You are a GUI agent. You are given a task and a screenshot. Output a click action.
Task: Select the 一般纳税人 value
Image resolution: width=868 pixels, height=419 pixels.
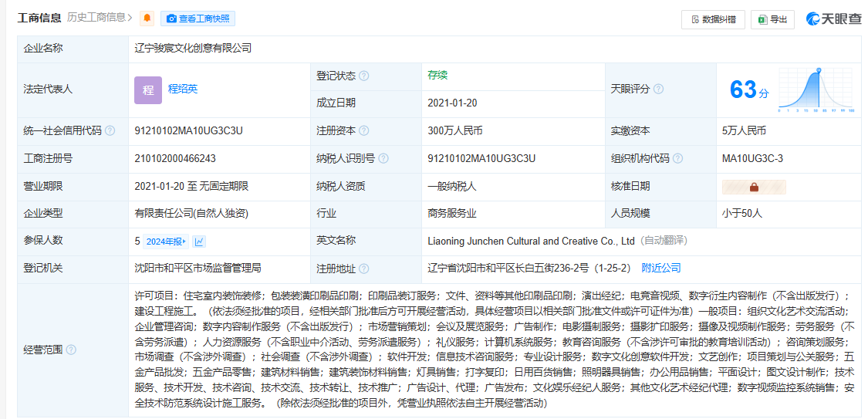(451, 187)
